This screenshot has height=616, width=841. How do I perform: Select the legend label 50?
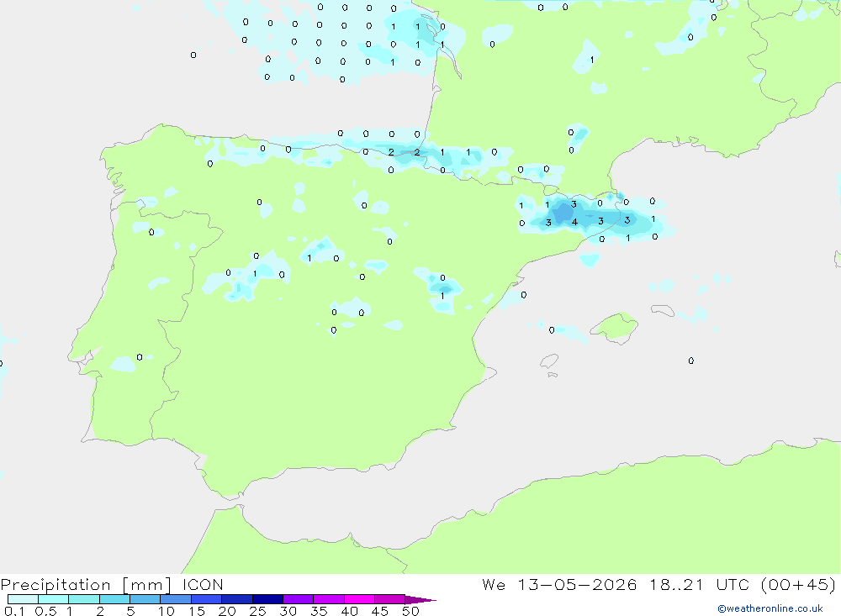[x=411, y=611]
